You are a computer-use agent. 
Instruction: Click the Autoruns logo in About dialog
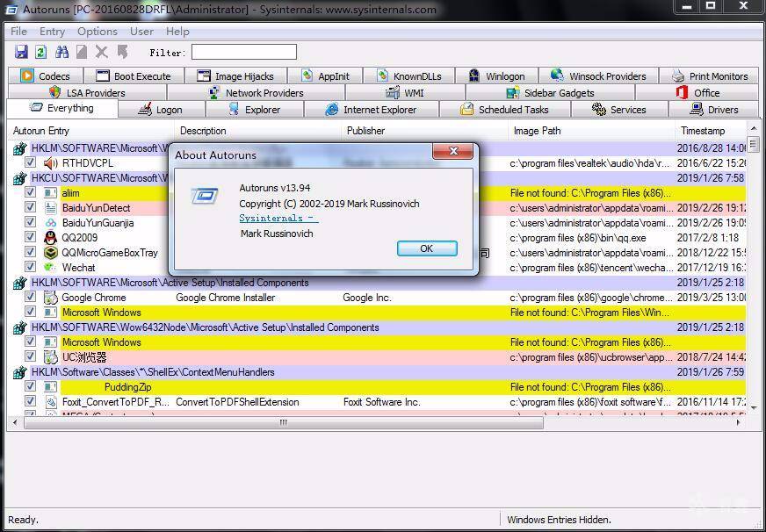point(204,196)
